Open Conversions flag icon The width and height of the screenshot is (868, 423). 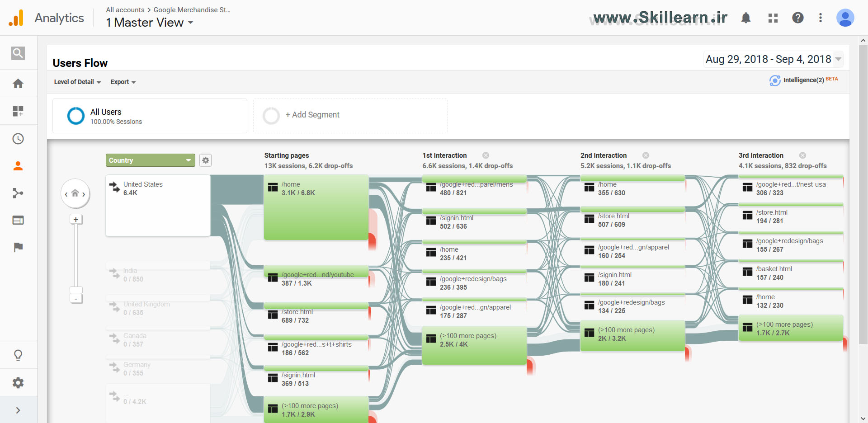[x=18, y=247]
